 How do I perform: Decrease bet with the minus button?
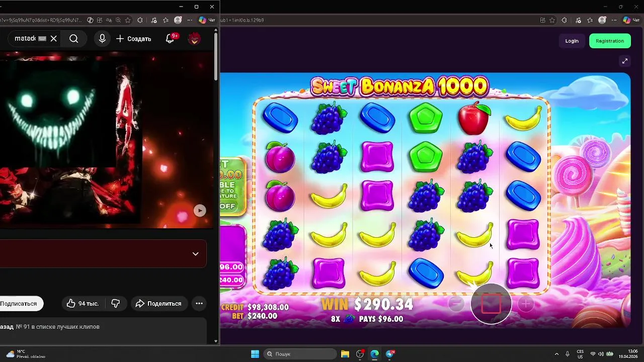[456, 304]
